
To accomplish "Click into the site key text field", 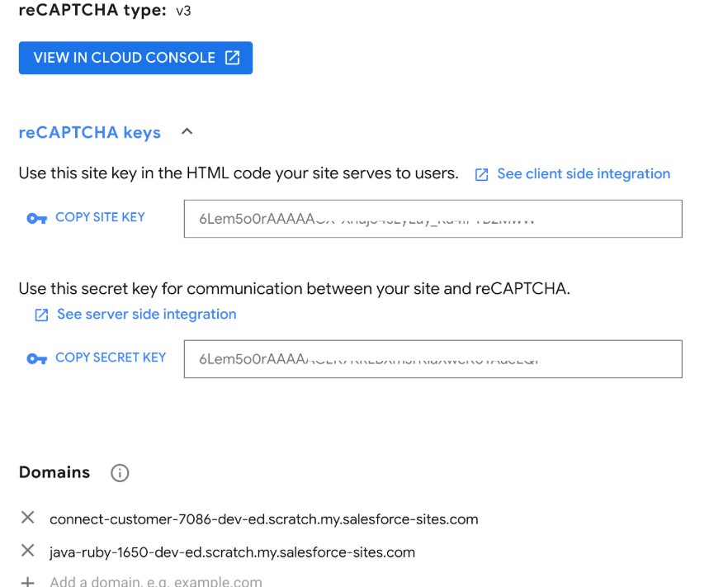I will click(433, 219).
